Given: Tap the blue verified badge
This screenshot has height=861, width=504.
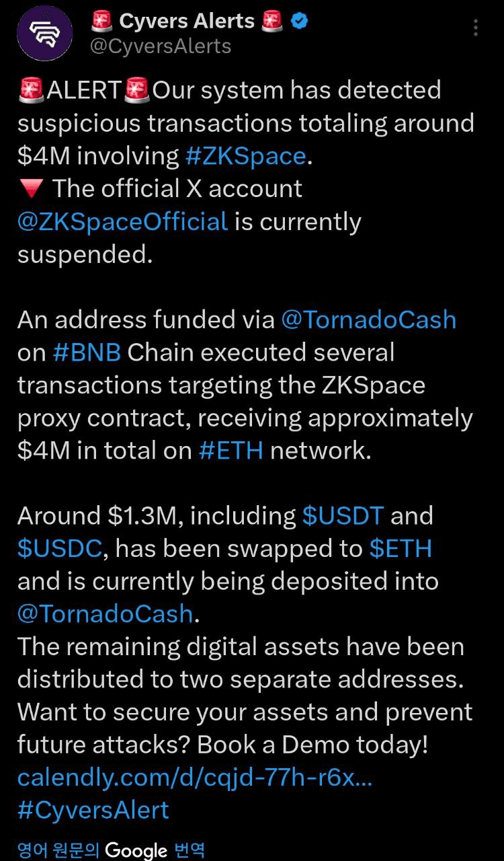Looking at the screenshot, I should pos(299,22).
